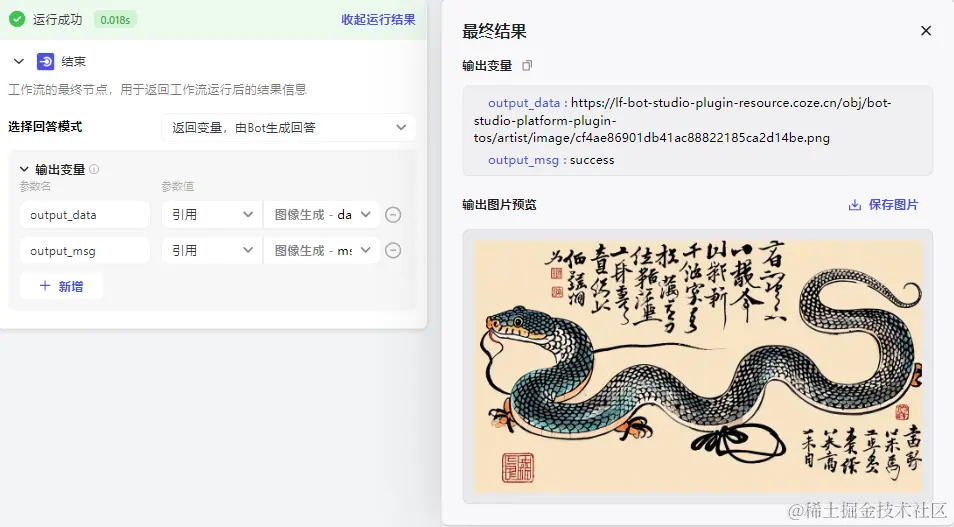This screenshot has height=527, width=954.
Task: Click the output_data parameter name field
Action: 85,215
